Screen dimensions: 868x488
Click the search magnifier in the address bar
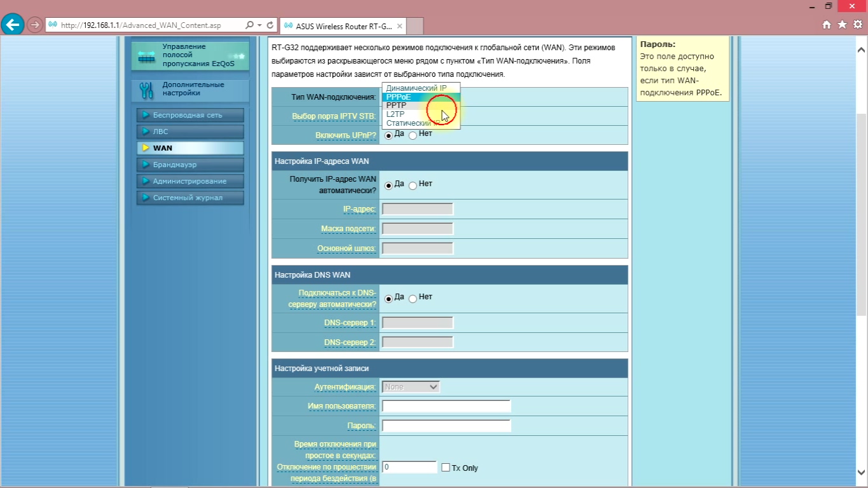(249, 25)
